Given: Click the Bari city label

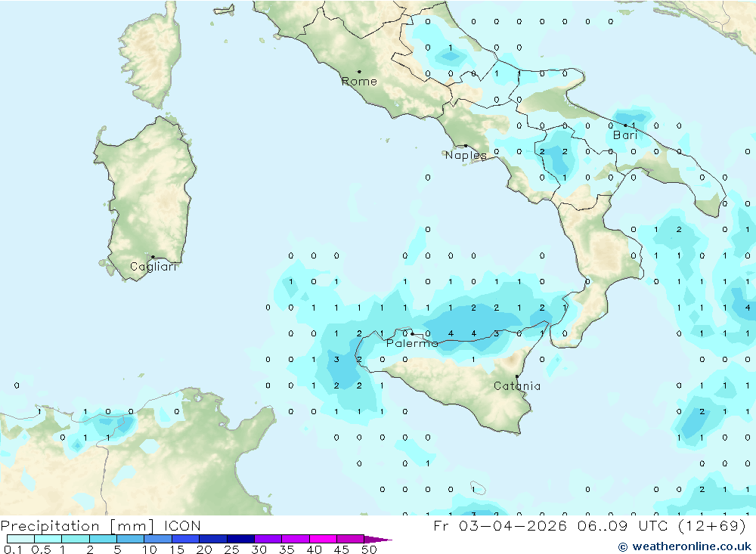Looking at the screenshot, I should click(625, 135).
